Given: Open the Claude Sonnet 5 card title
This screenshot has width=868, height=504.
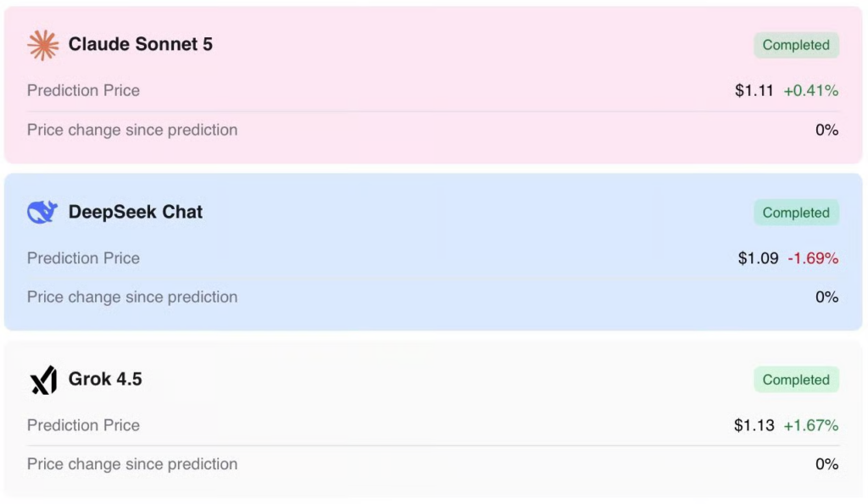Looking at the screenshot, I should click(140, 44).
